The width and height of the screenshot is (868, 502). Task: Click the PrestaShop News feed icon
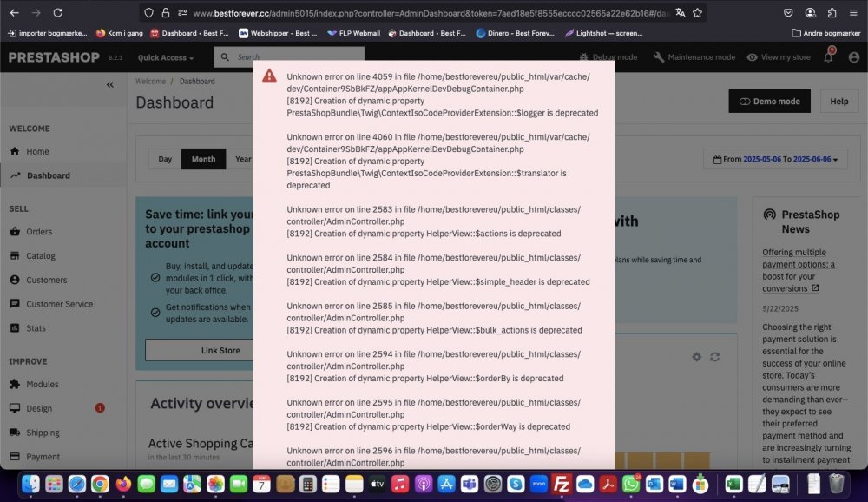[x=769, y=215]
